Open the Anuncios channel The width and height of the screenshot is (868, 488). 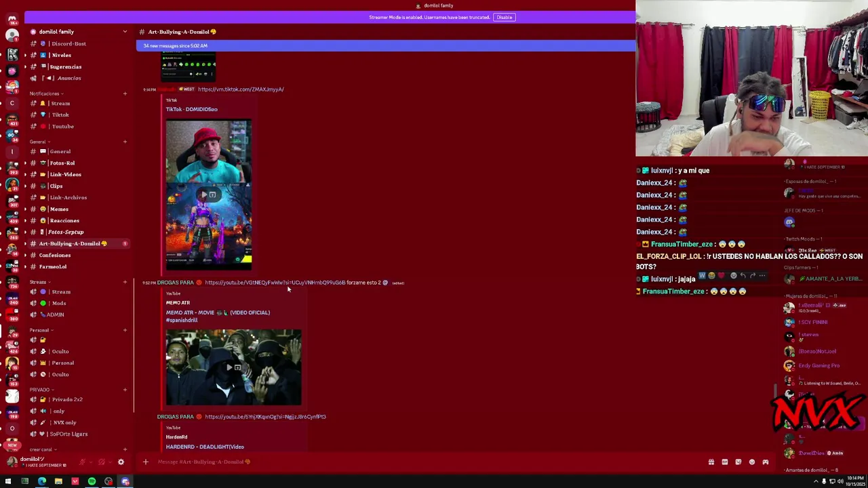coord(78,78)
